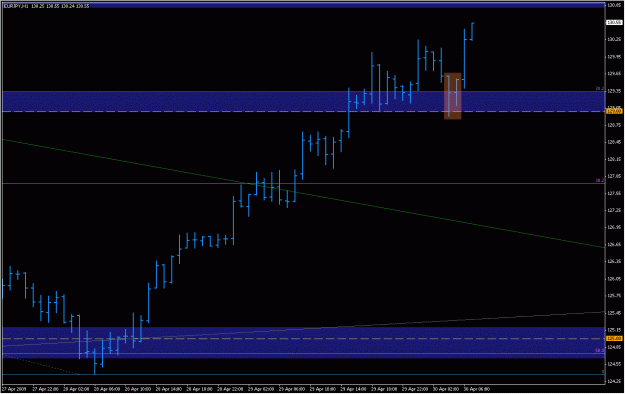Click the 129.35 price axis label
This screenshot has height=394, width=625.
[614, 91]
